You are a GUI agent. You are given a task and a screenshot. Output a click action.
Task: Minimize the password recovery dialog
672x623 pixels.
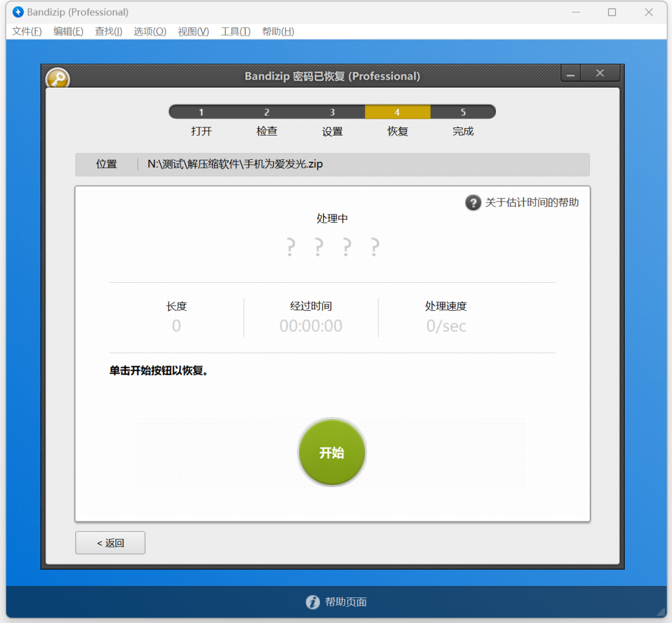pyautogui.click(x=571, y=73)
